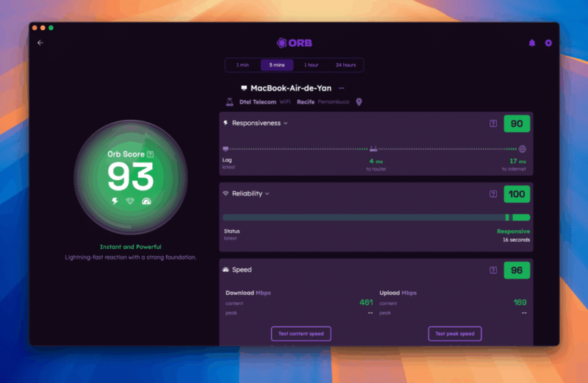Select the 24 hours time range
The image size is (588, 383).
tap(345, 65)
